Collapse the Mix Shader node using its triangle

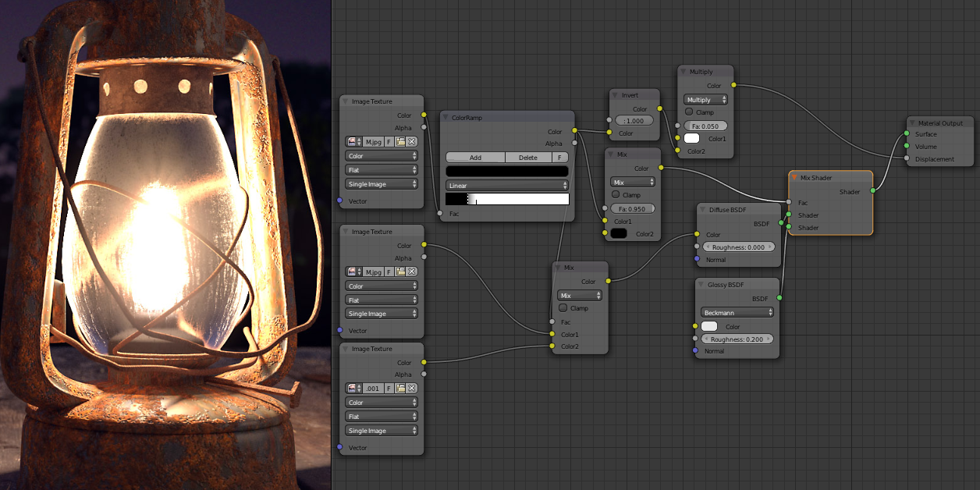795,178
